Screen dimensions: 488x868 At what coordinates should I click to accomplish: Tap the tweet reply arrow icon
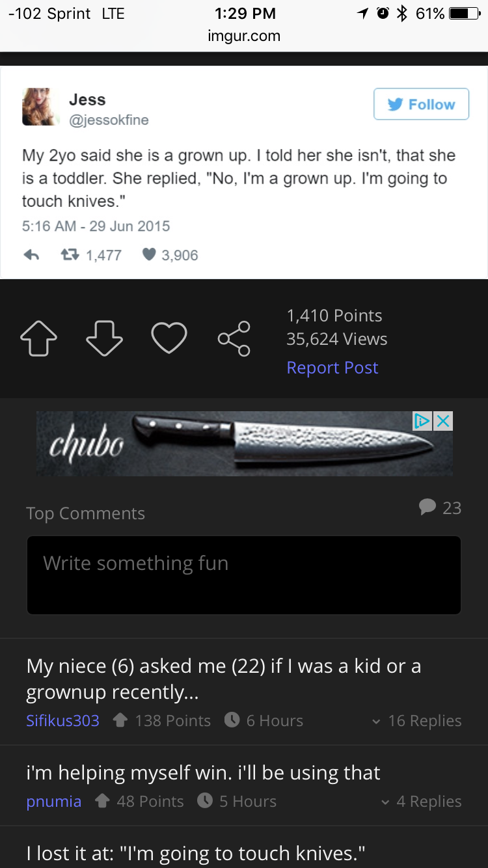[x=31, y=255]
